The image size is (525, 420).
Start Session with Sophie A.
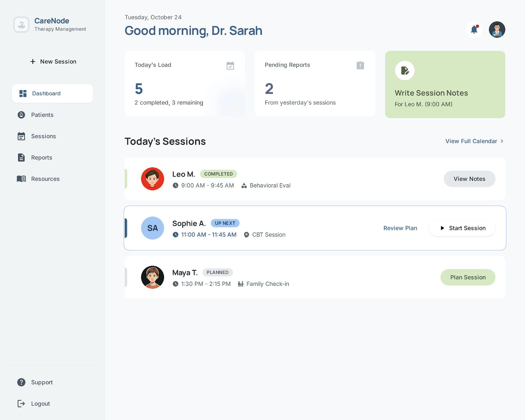click(462, 228)
